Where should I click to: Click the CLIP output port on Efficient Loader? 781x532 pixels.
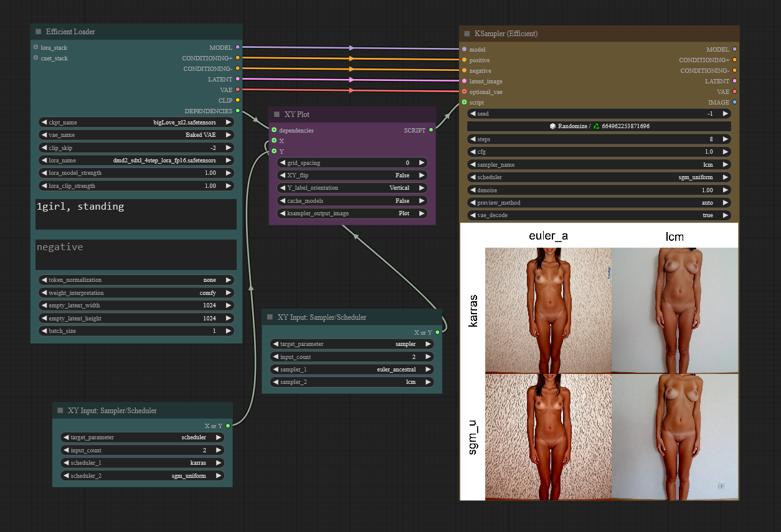click(237, 100)
